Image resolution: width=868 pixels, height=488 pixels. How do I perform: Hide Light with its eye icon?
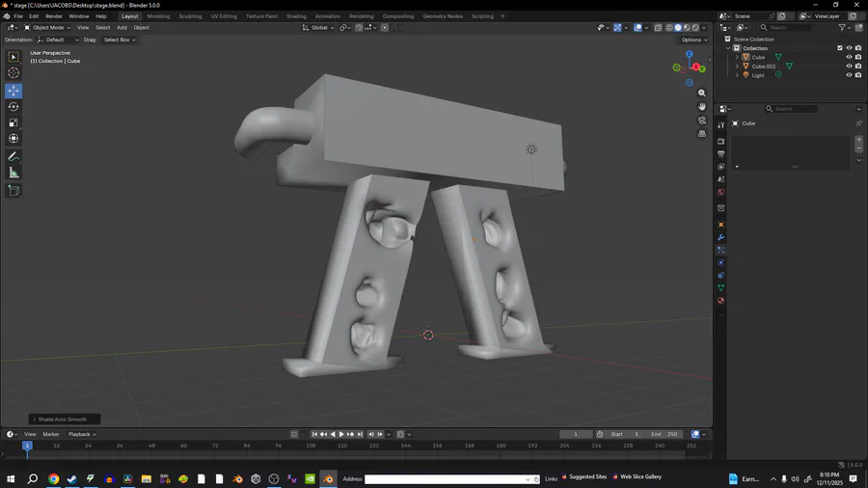(849, 75)
